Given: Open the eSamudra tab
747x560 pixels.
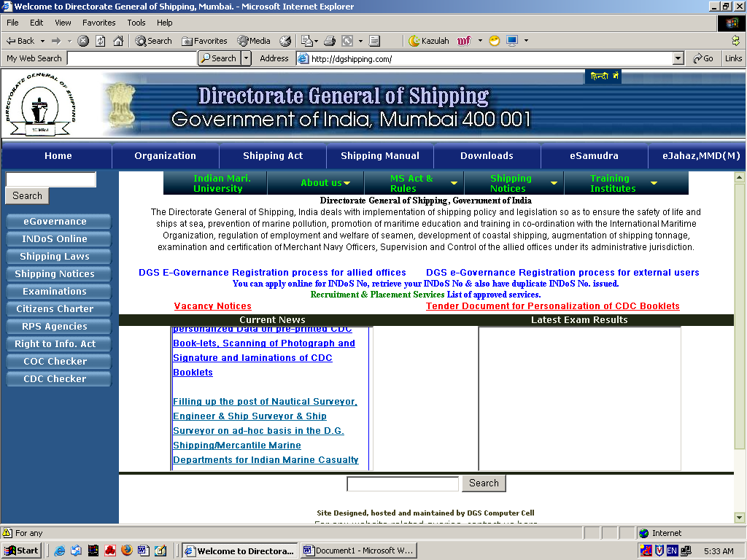Looking at the screenshot, I should point(594,156).
